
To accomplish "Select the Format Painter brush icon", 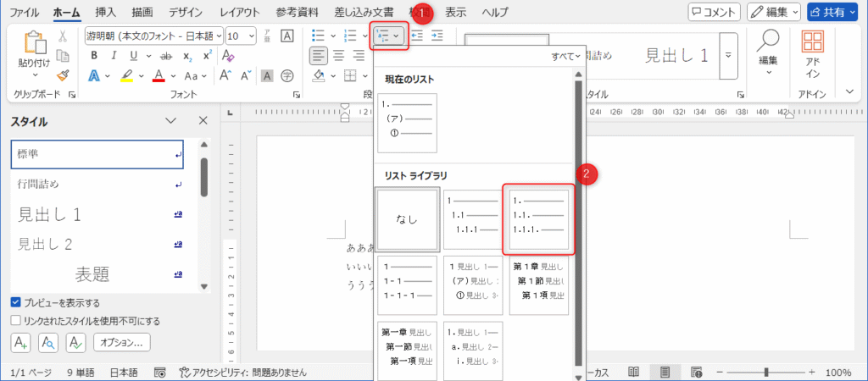I will [63, 75].
